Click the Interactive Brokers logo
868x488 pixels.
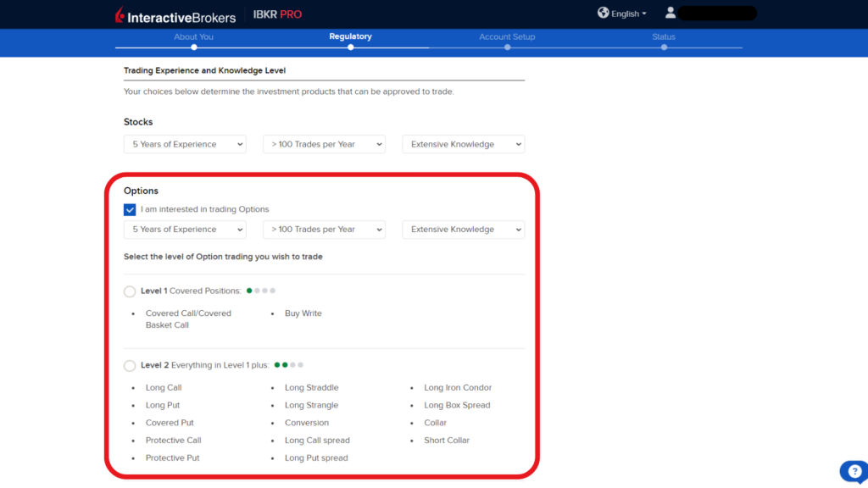point(175,15)
